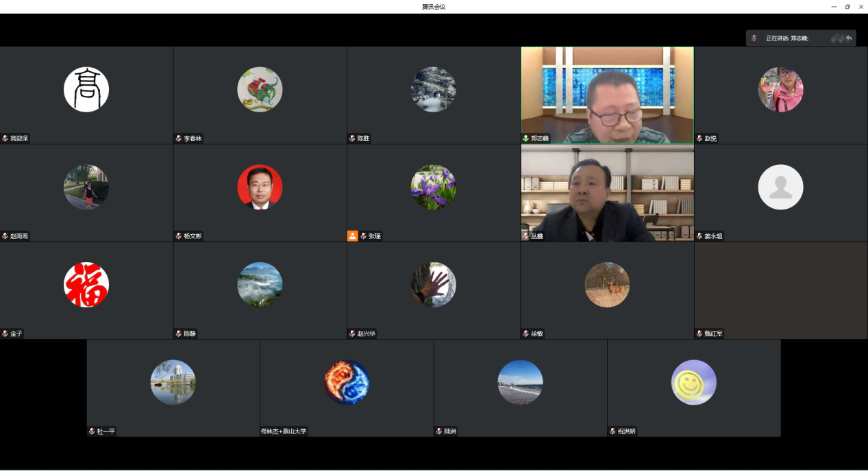Click the muted mic icon next to 李春林

(x=179, y=138)
